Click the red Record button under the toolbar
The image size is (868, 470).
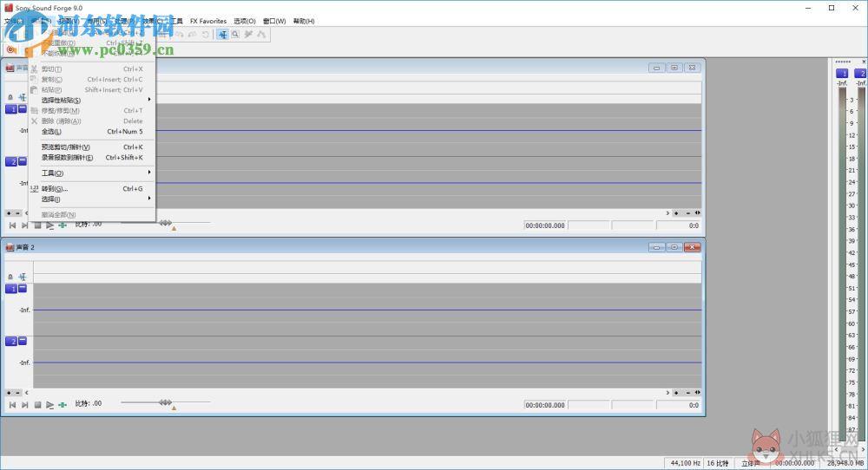(x=10, y=49)
